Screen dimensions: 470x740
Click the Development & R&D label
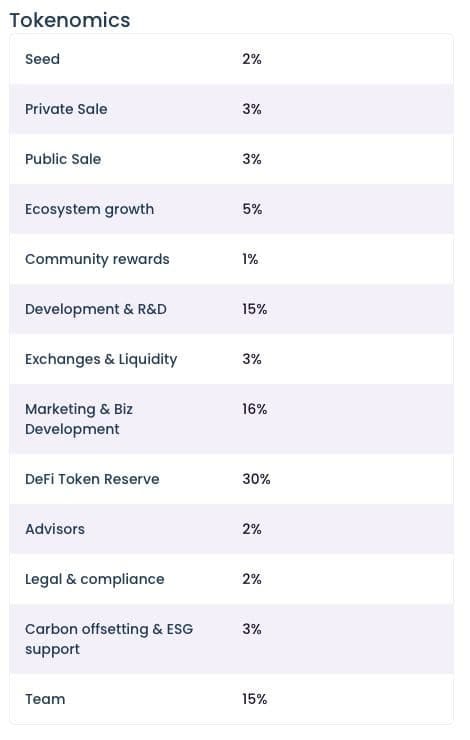pos(96,309)
